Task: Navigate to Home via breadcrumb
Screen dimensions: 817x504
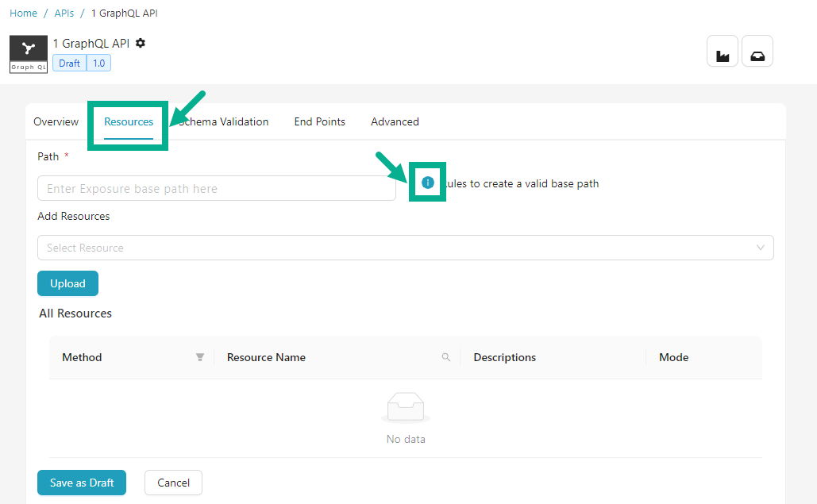Action: (23, 13)
